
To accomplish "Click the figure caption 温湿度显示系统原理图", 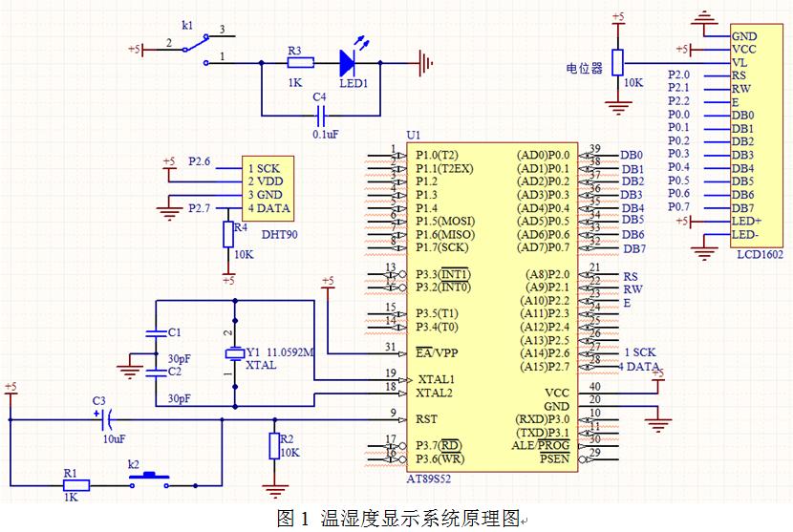I will tap(396, 519).
